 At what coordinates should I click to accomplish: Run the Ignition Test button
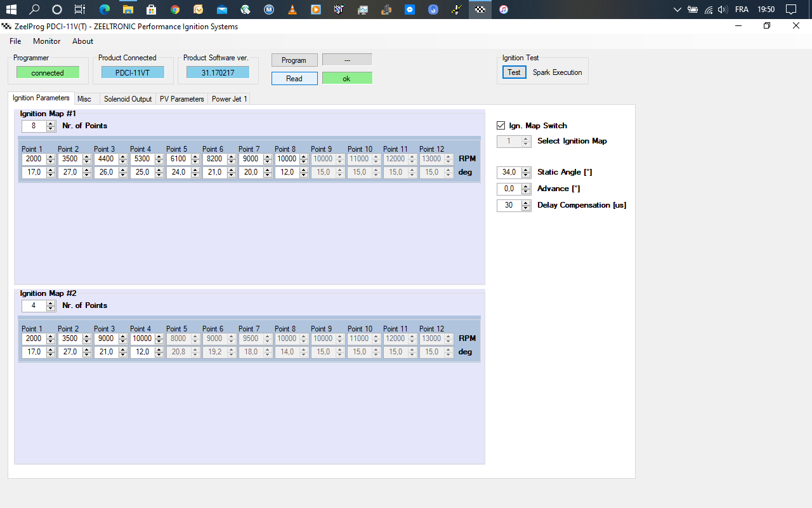(x=514, y=72)
